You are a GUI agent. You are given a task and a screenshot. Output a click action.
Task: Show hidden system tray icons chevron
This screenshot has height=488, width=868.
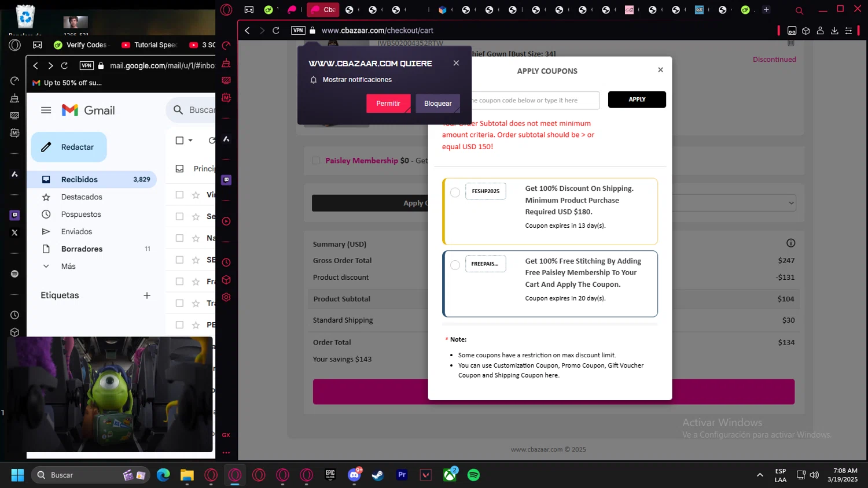coord(760,475)
